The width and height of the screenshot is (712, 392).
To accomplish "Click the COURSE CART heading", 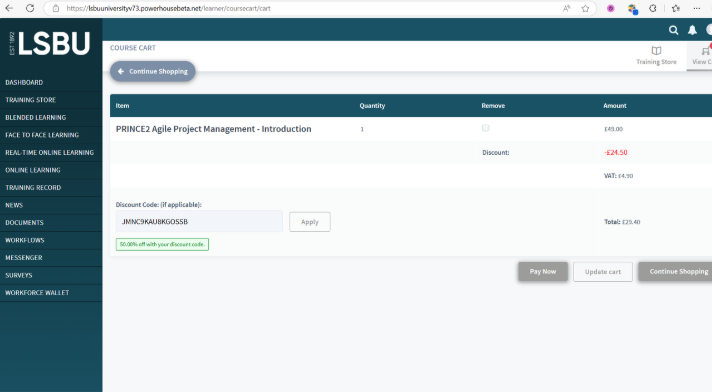I will [x=133, y=48].
